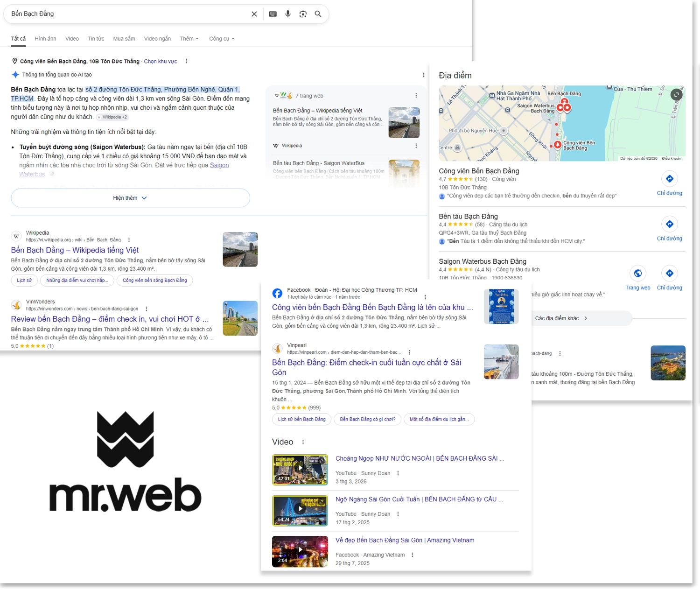Image resolution: width=700 pixels, height=590 pixels.
Task: Expand the map with the fullscreen icon
Action: (676, 95)
